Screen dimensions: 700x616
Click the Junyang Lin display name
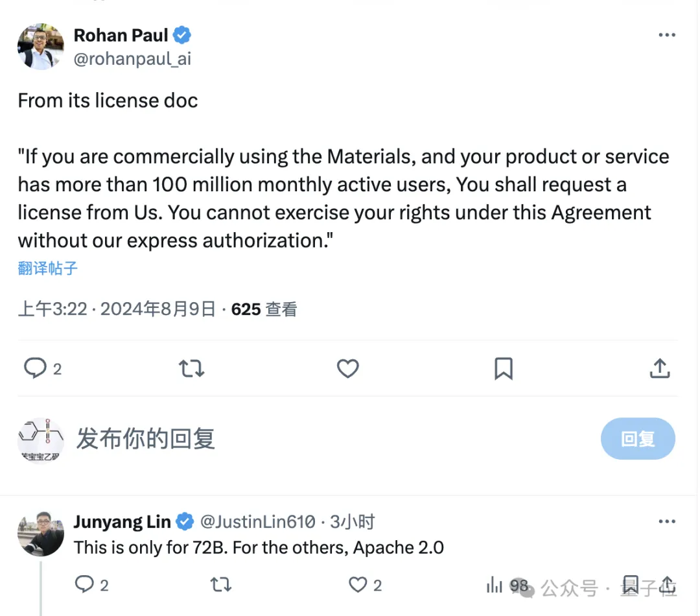coord(122,521)
